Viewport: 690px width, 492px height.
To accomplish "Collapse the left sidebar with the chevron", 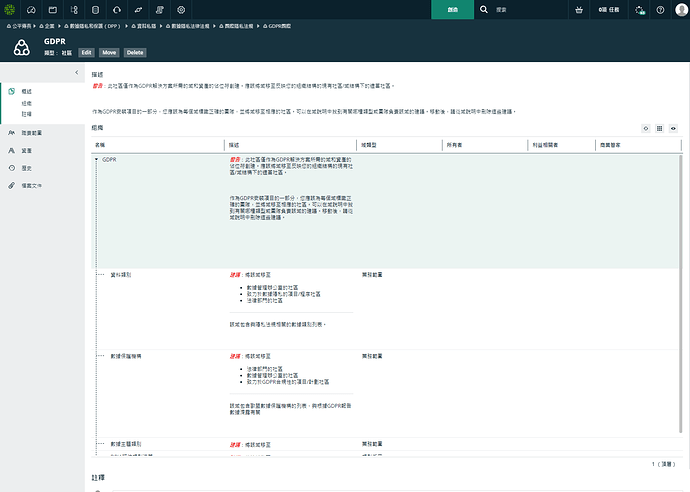I will point(77,72).
